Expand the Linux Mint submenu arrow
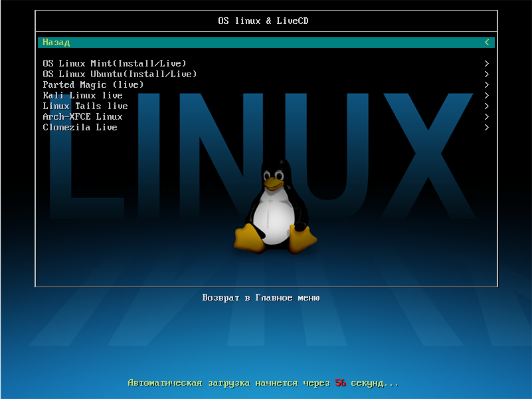The height and width of the screenshot is (399, 532). click(487, 64)
